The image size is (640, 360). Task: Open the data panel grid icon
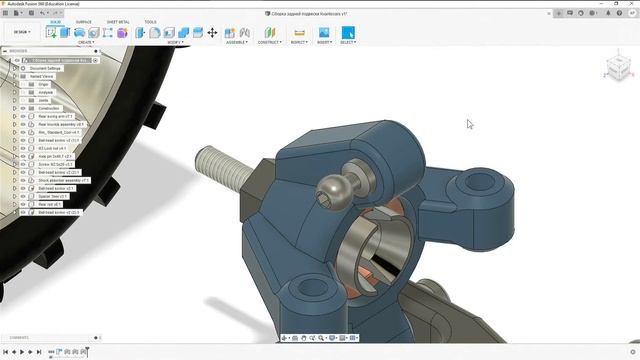pyautogui.click(x=5, y=13)
